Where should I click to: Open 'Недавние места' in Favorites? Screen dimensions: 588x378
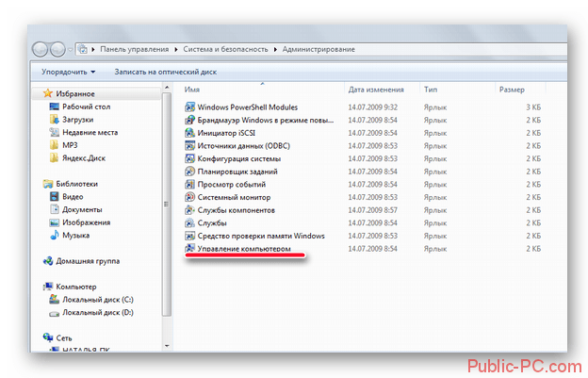pos(90,132)
